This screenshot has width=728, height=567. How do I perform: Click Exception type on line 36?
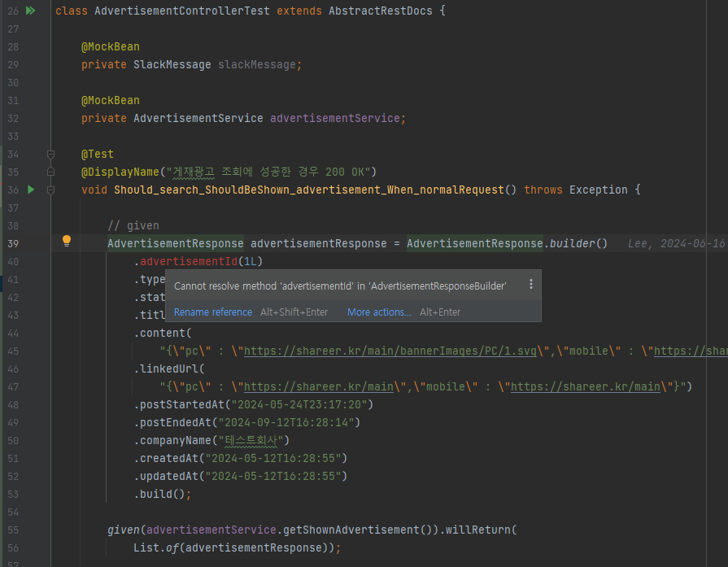(x=599, y=190)
